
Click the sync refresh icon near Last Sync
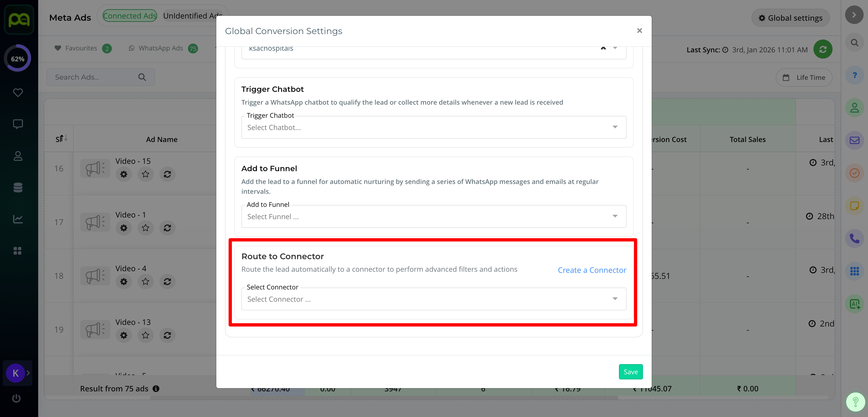pyautogui.click(x=822, y=50)
